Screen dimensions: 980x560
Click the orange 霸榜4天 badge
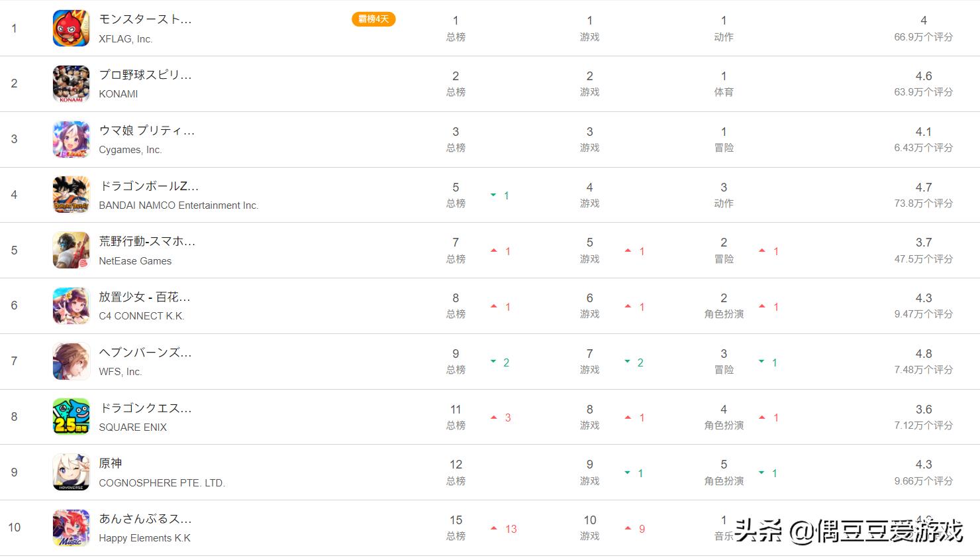373,19
